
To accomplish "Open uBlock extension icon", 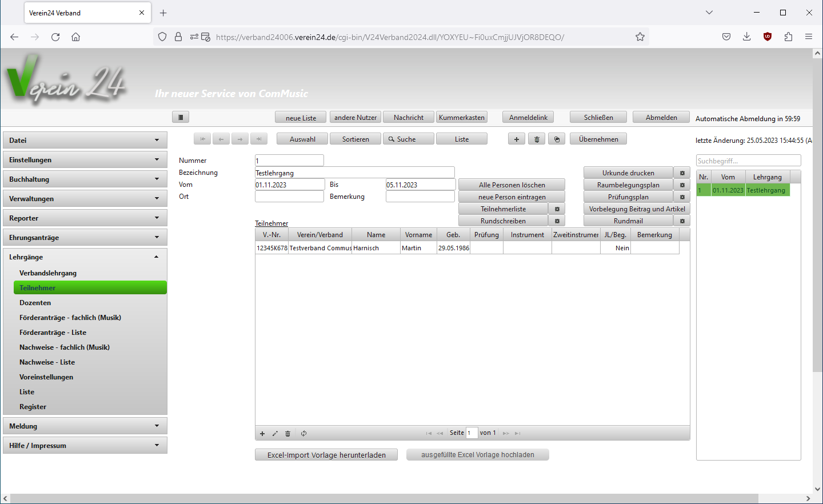I will click(x=768, y=37).
